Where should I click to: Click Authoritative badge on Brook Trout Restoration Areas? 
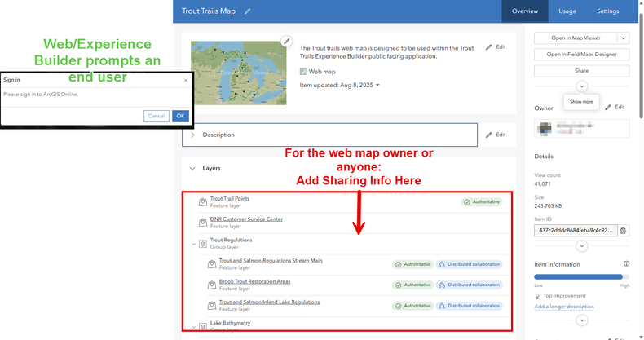point(412,285)
